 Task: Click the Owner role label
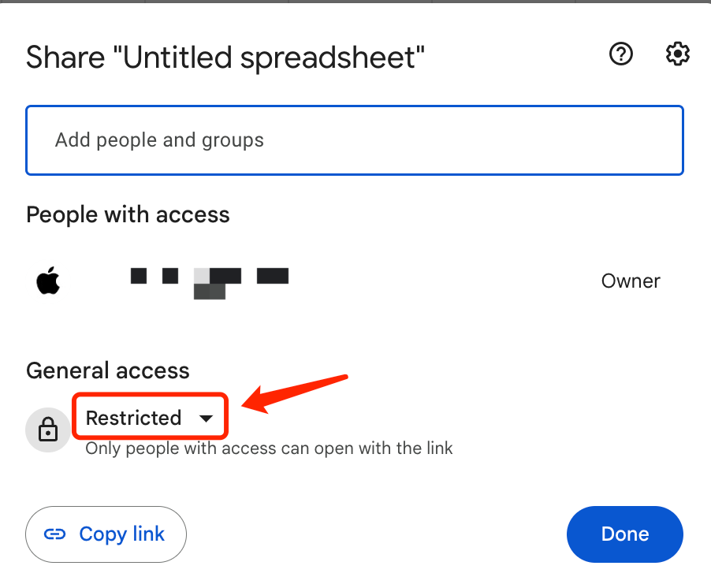630,281
